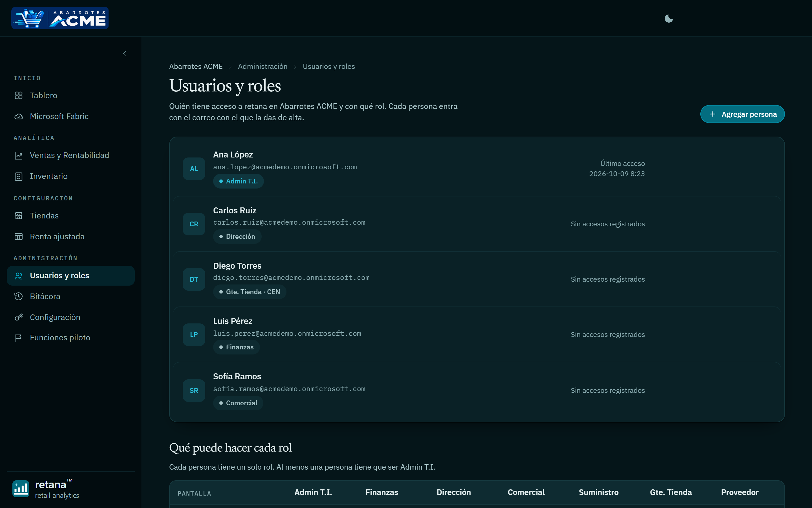Click the Dirección role badge of Carlos Ruiz
Image resolution: width=812 pixels, height=508 pixels.
click(x=237, y=237)
